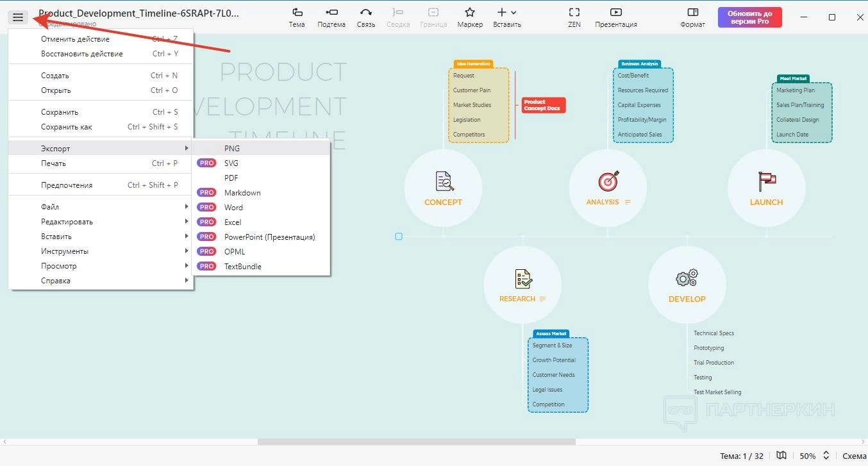Image resolution: width=868 pixels, height=466 pixels.
Task: Open the map outline book icon
Action: coord(781,456)
